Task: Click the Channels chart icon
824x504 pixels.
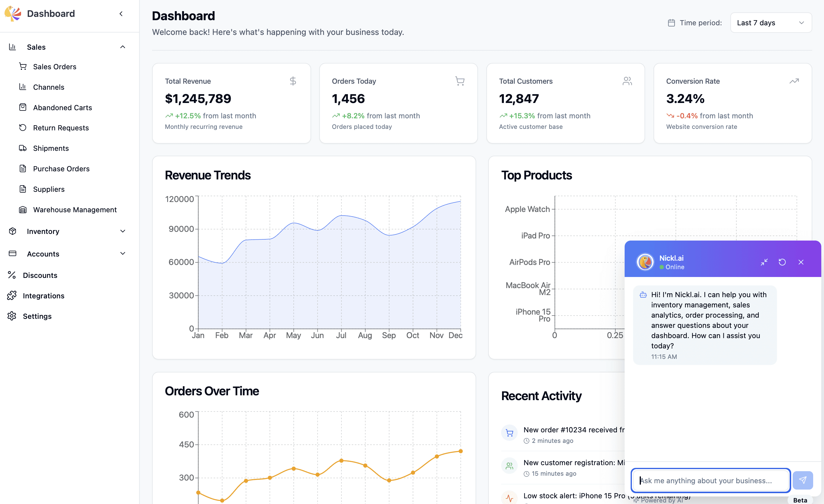Action: [23, 87]
